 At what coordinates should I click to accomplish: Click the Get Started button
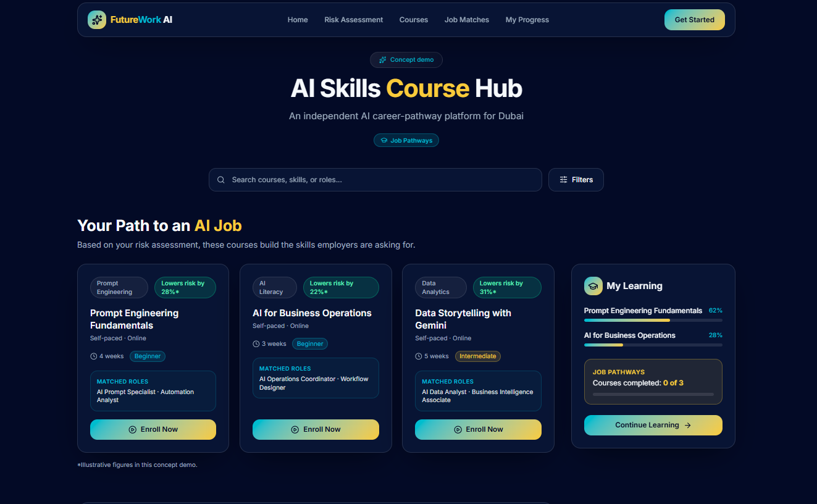coord(695,20)
